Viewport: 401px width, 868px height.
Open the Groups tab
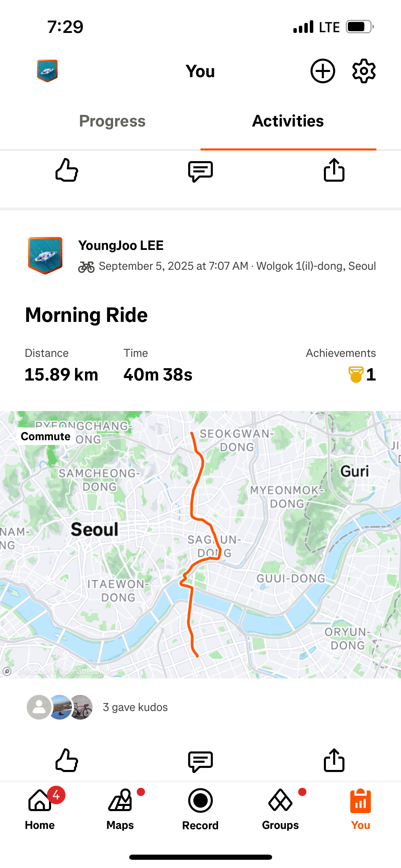(280, 809)
